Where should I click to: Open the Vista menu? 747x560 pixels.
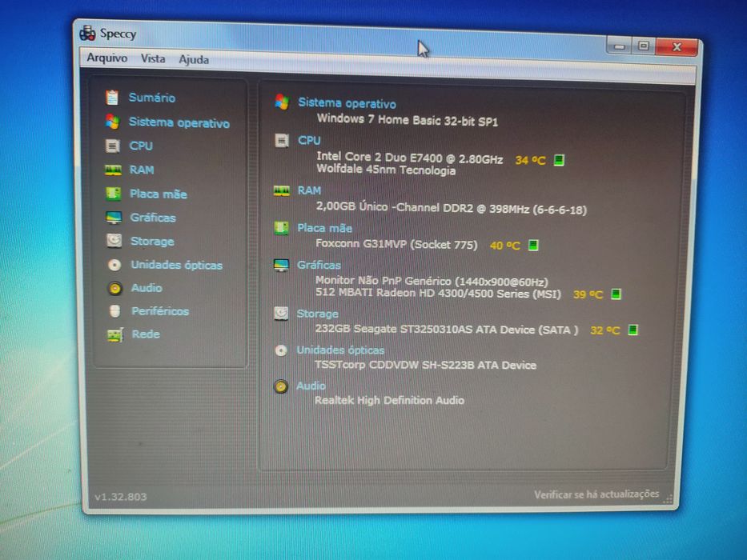153,58
